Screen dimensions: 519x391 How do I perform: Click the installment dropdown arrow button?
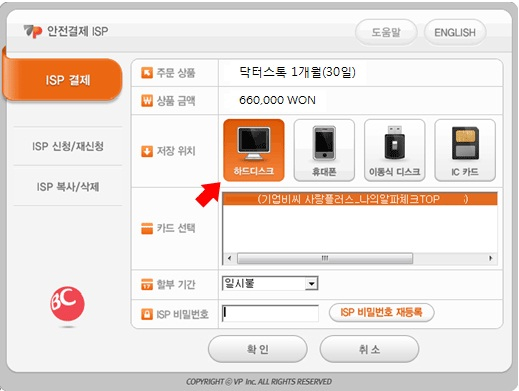pos(312,284)
